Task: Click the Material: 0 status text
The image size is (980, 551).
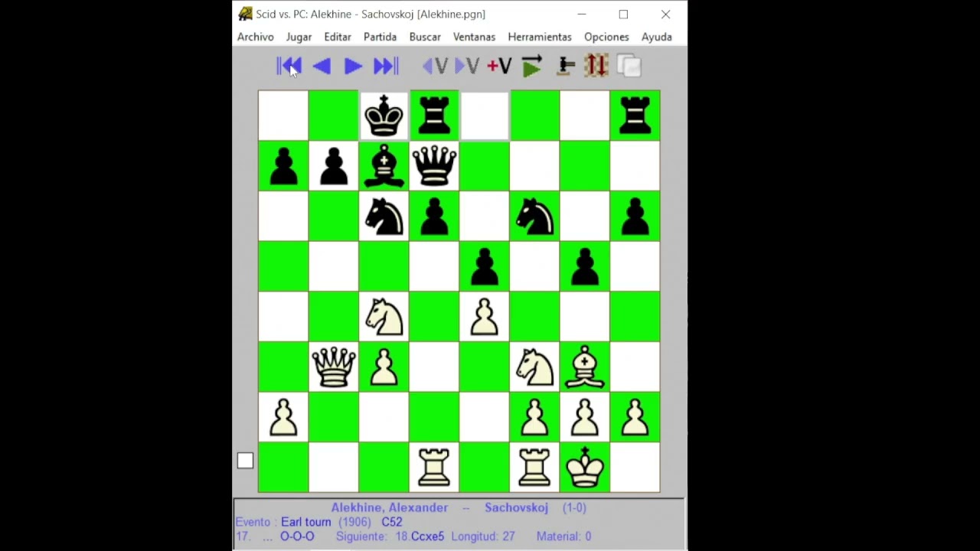Action: click(563, 536)
